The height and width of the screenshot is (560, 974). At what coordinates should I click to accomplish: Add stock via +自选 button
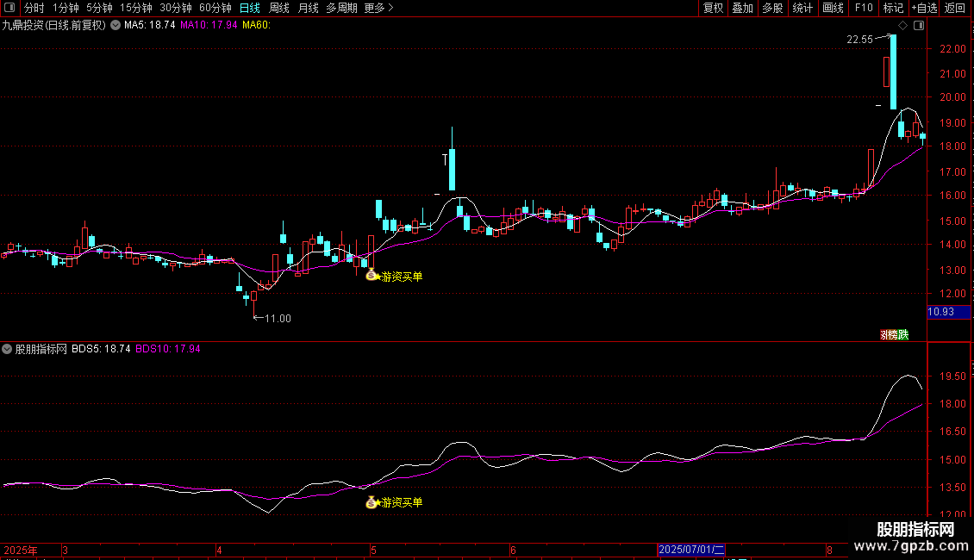pos(924,8)
